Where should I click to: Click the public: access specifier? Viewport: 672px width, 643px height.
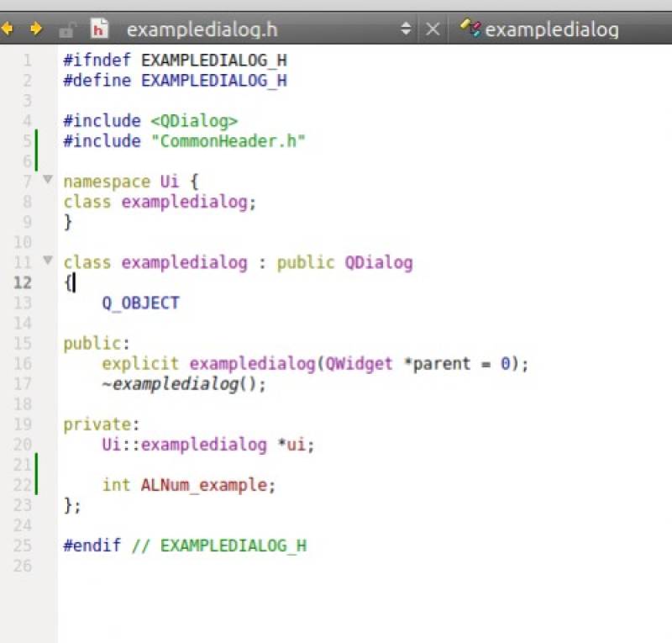(97, 344)
